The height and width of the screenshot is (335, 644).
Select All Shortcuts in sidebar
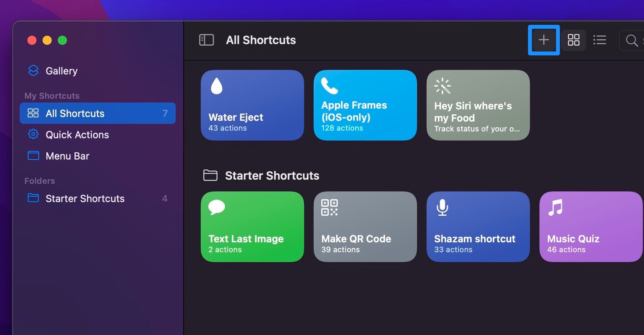[x=98, y=113]
